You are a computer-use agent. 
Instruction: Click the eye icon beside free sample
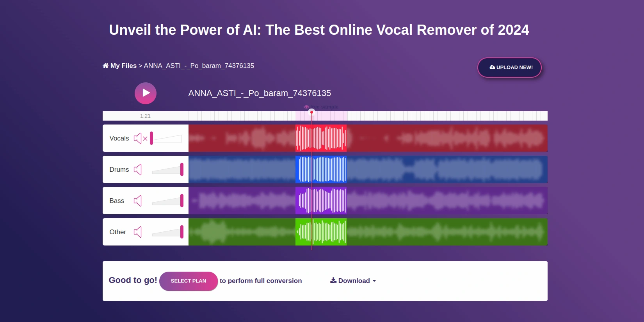tap(306, 107)
